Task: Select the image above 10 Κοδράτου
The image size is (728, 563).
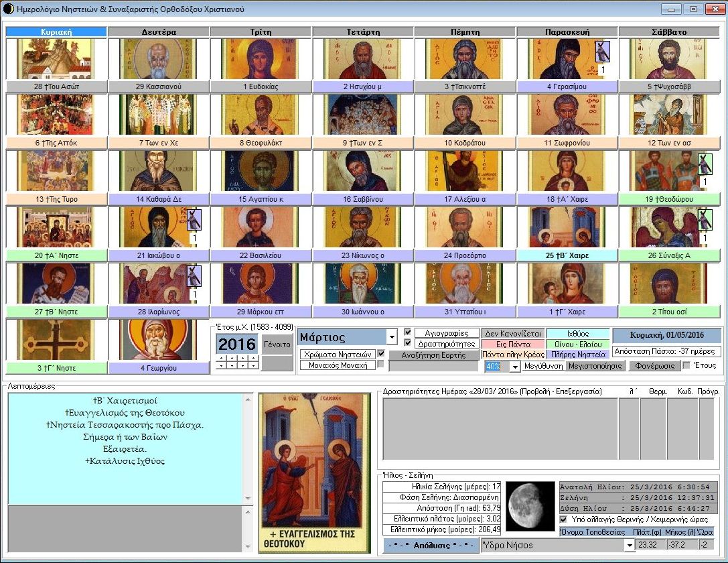Action: click(465, 115)
